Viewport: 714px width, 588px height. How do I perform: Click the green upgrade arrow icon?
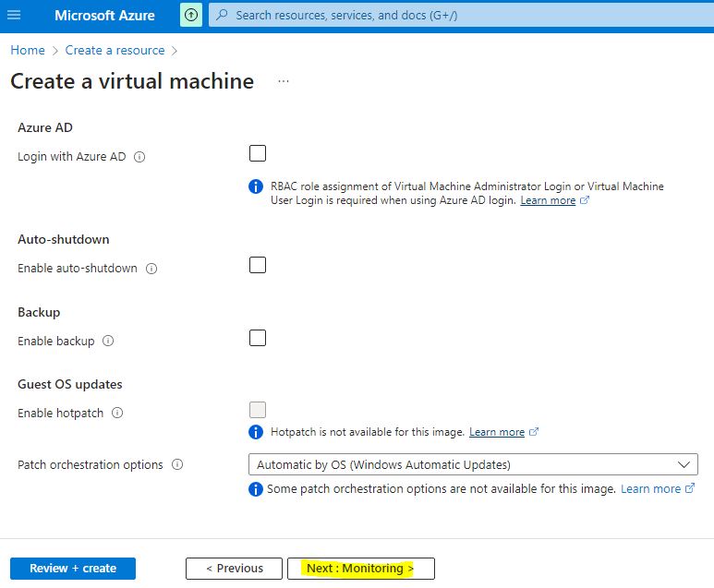[x=190, y=16]
